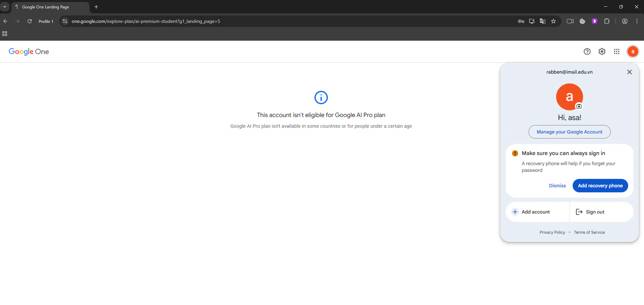Image resolution: width=644 pixels, height=305 pixels.
Task: Open the translate page icon
Action: point(543,21)
